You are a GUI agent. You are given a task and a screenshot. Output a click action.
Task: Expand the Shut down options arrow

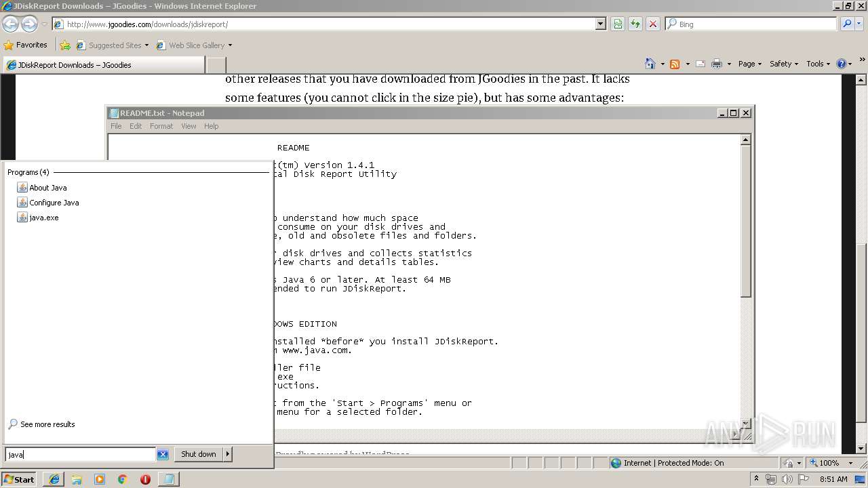228,454
